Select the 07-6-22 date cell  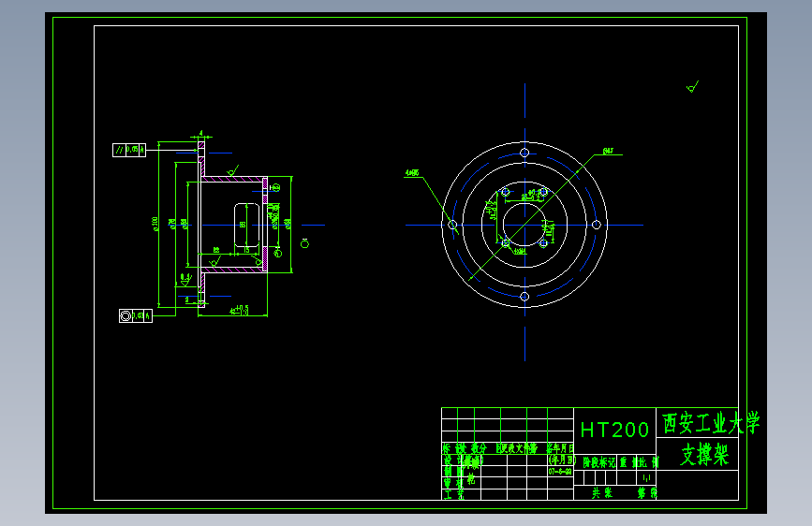tap(560, 472)
